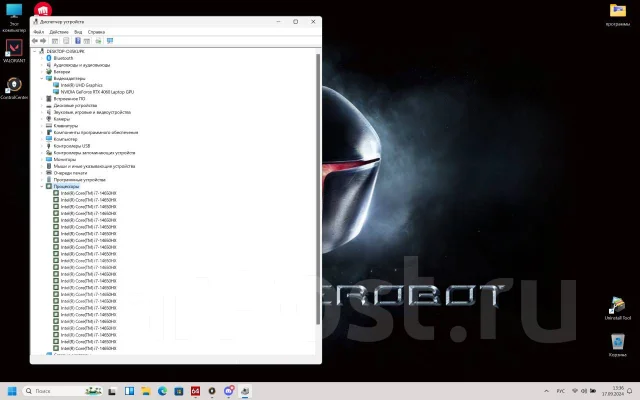This screenshot has height=400, width=640.
Task: Click the show/hide console tree toolbar icon
Action: [55, 41]
